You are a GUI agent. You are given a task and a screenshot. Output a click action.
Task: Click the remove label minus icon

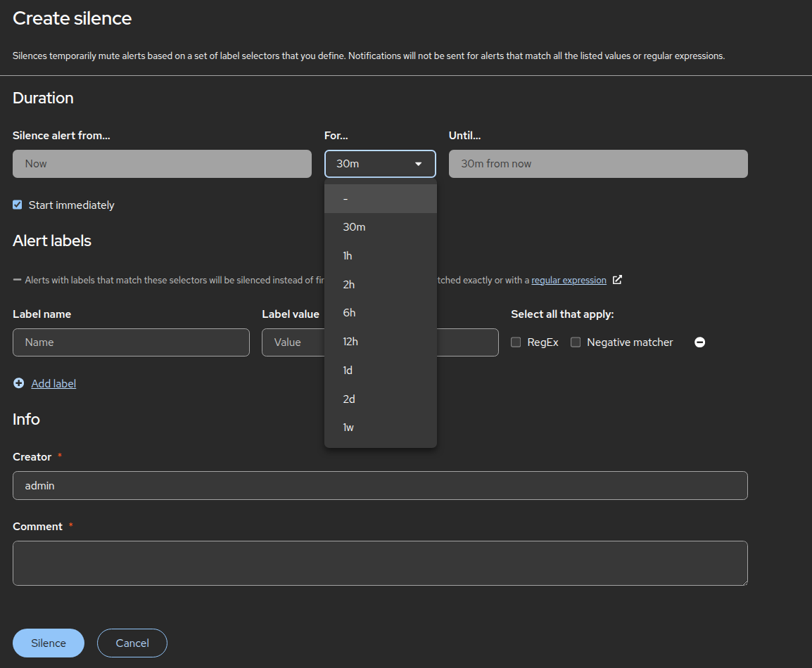tap(699, 342)
